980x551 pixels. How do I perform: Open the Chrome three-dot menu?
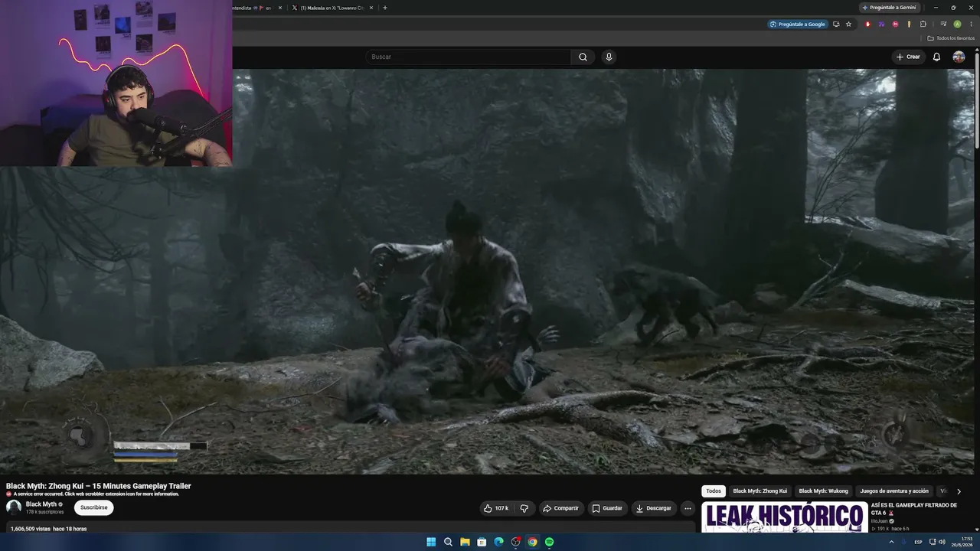(x=971, y=24)
